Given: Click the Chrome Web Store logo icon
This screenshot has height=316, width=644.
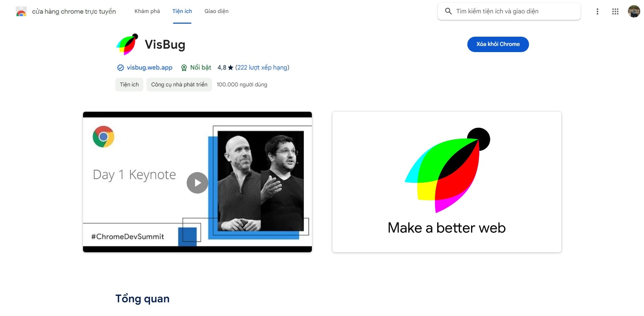Looking at the screenshot, I should pos(21,12).
